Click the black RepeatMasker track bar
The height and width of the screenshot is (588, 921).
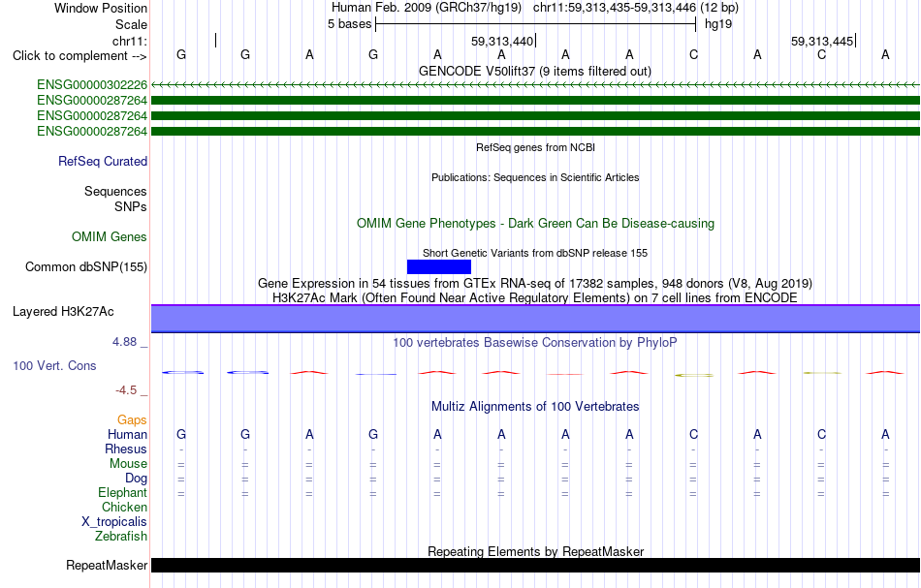[x=535, y=565]
